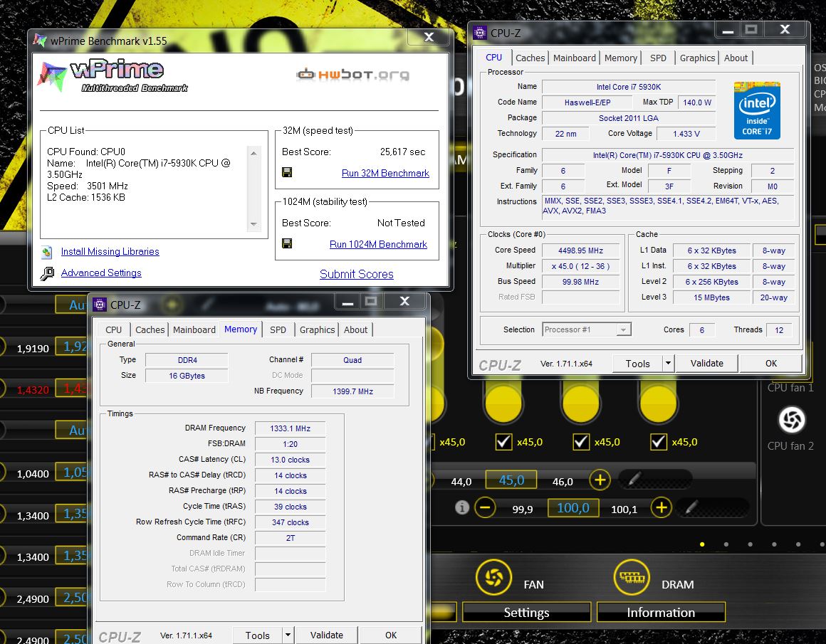Click the Install Missing Libraries icon
Viewport: 826px width, 644px height.
[x=47, y=252]
